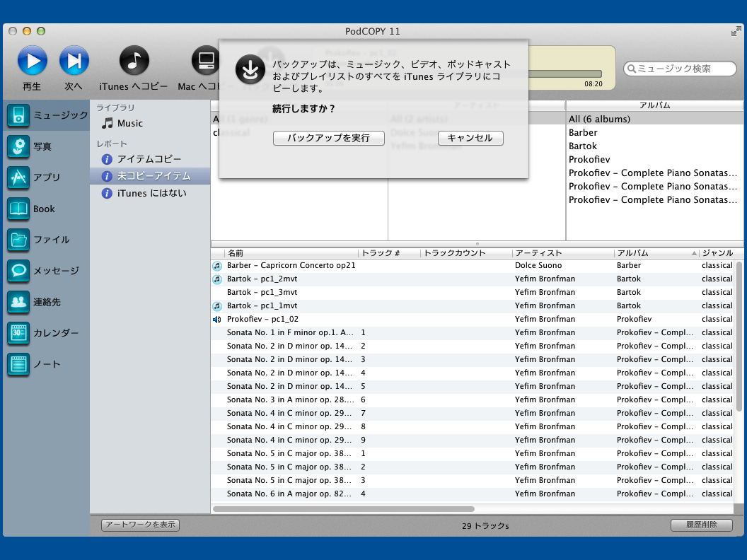Select All (6 albums) in album list
This screenshot has width=747, height=560.
[x=655, y=119]
